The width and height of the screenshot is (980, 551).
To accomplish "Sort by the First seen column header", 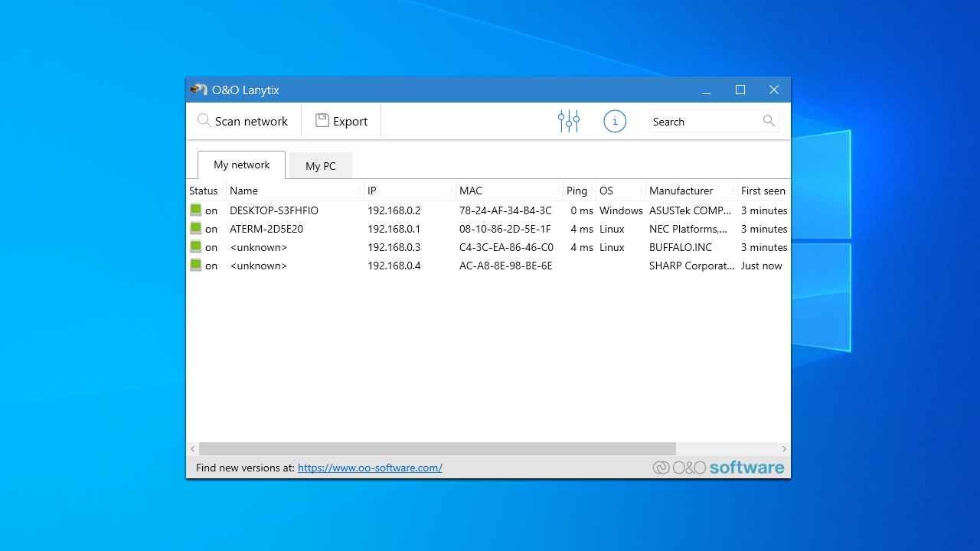I will (x=763, y=191).
